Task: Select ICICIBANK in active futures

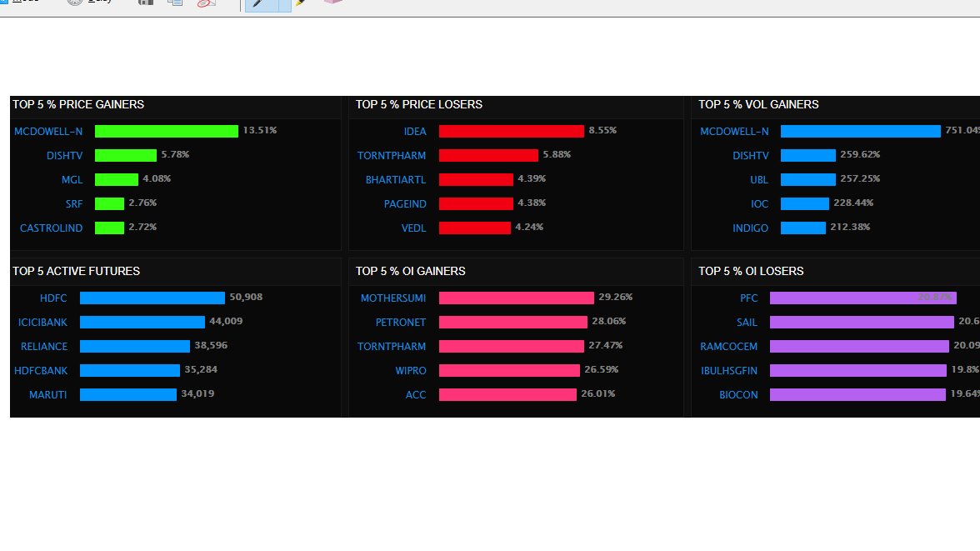Action: coord(42,323)
